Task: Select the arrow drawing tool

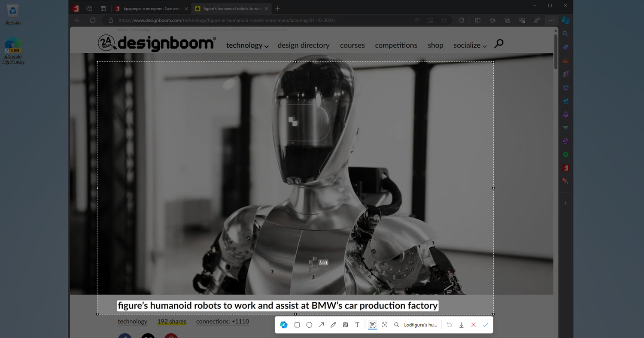Action: [x=321, y=325]
